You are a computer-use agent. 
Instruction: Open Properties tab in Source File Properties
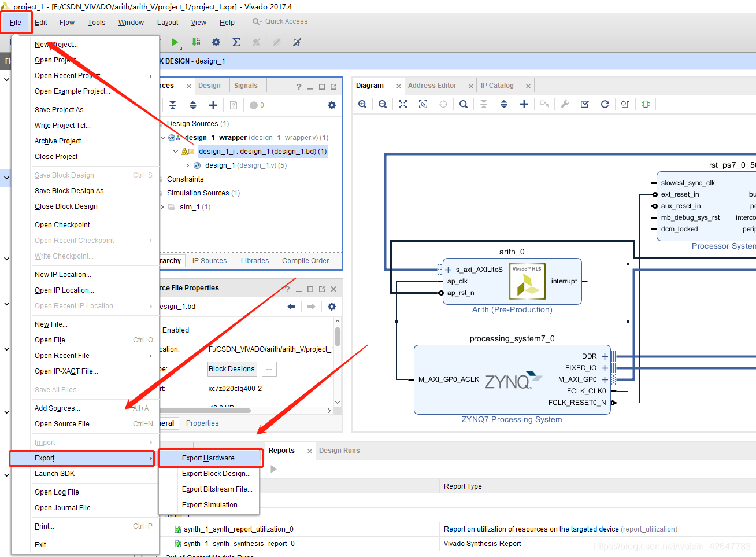click(x=202, y=423)
